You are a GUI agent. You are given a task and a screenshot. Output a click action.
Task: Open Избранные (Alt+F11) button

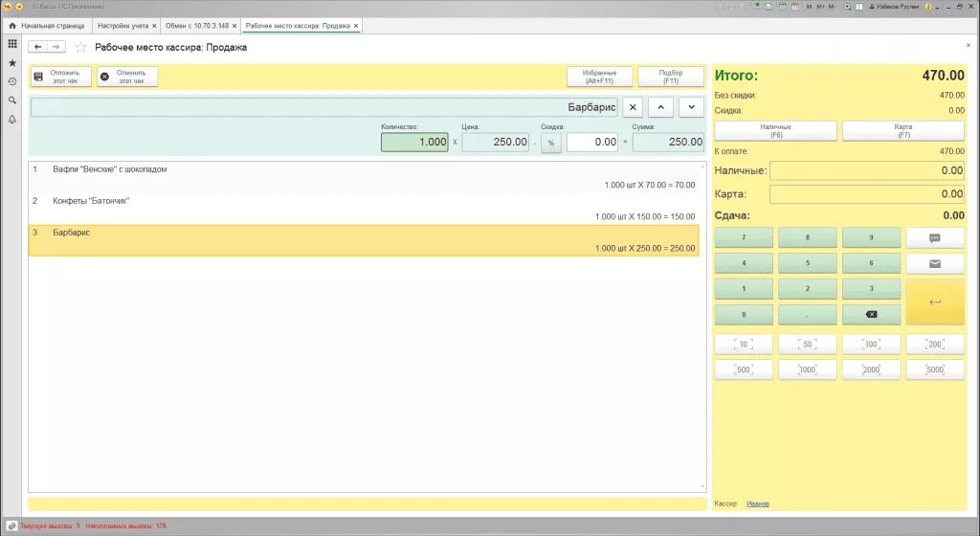click(x=599, y=77)
